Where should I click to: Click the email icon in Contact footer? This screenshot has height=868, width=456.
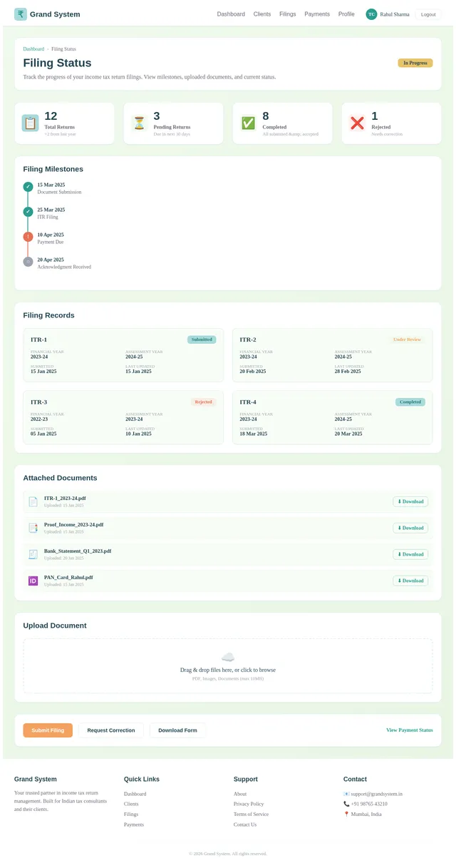pos(346,794)
